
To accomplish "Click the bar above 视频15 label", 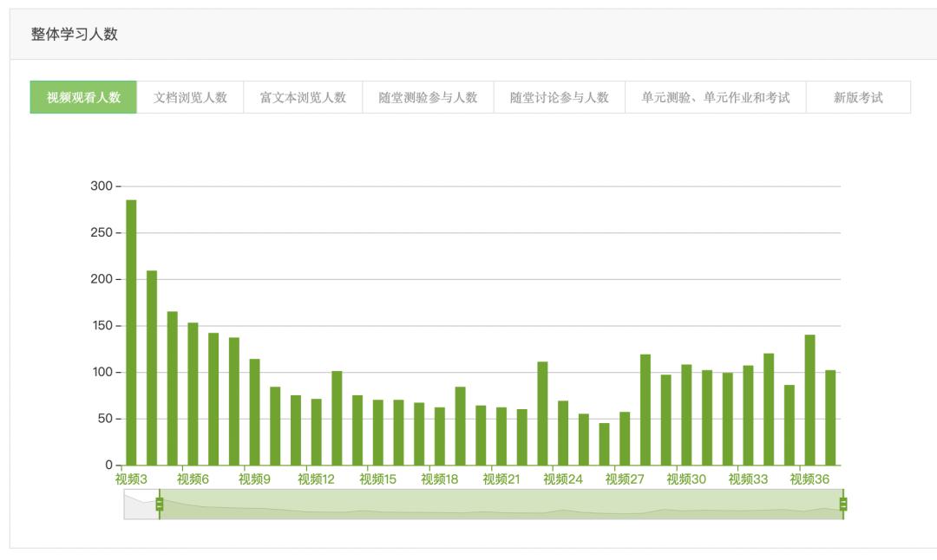I will coord(377,433).
